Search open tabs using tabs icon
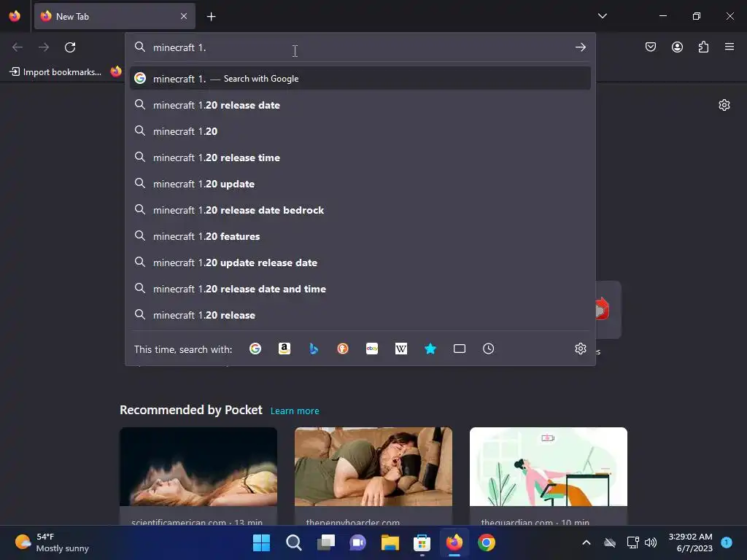This screenshot has height=560, width=747. (x=460, y=349)
